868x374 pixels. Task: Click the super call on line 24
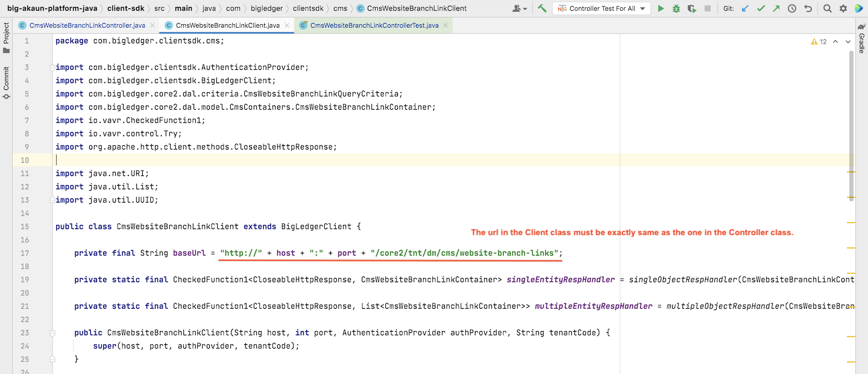coord(105,346)
